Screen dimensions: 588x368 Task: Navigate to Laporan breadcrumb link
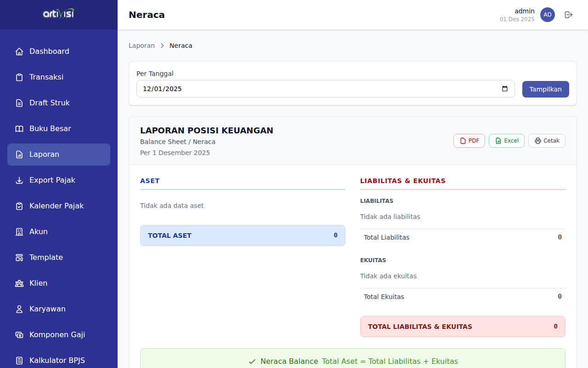pyautogui.click(x=141, y=46)
